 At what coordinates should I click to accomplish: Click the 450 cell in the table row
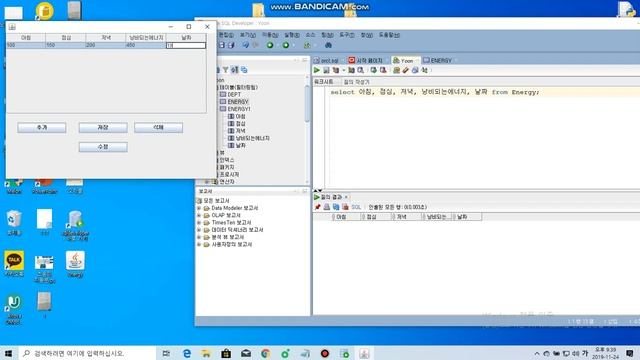[146, 45]
